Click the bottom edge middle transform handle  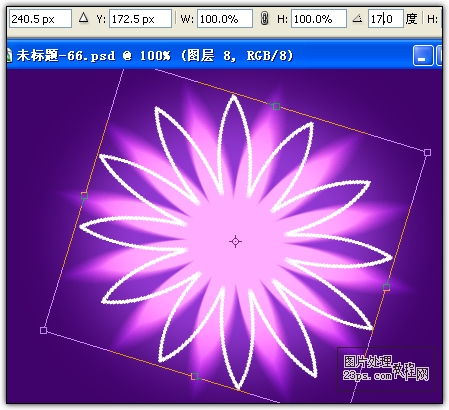[195, 376]
